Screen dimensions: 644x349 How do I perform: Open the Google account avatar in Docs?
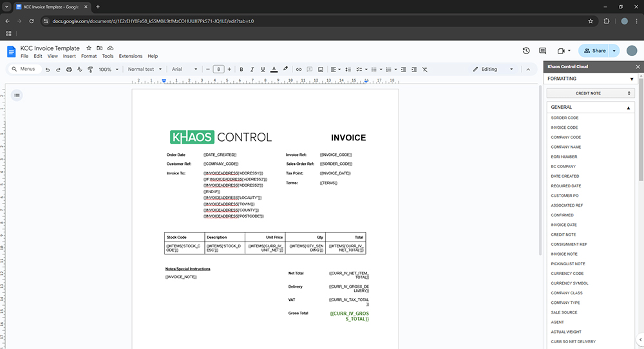coord(632,50)
